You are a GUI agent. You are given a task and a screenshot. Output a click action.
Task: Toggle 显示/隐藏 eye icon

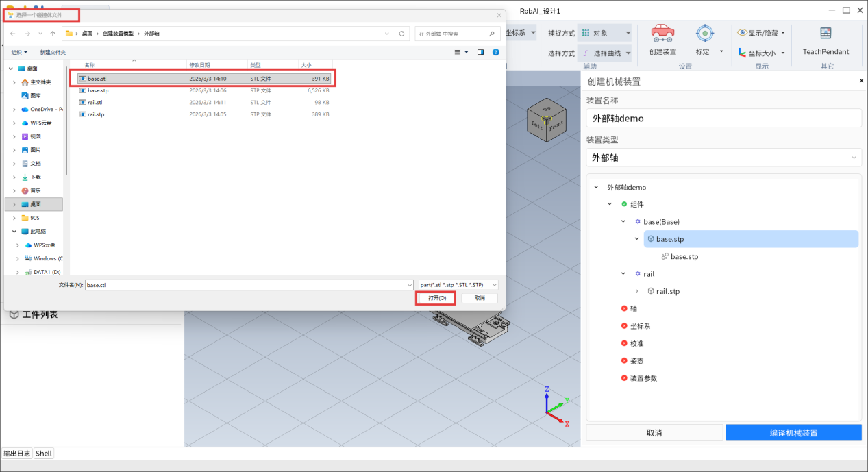tap(742, 32)
